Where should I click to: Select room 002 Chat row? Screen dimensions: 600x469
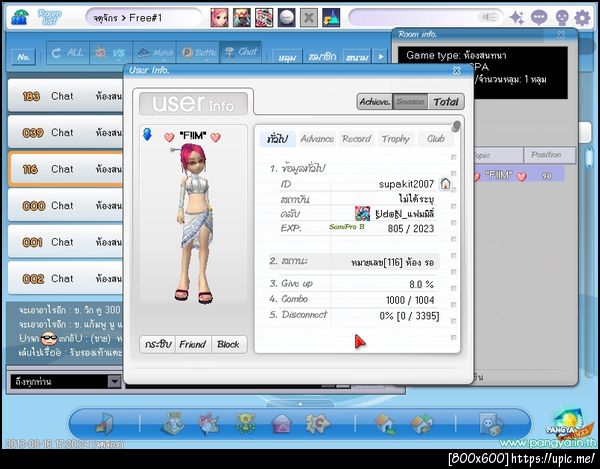point(66,278)
